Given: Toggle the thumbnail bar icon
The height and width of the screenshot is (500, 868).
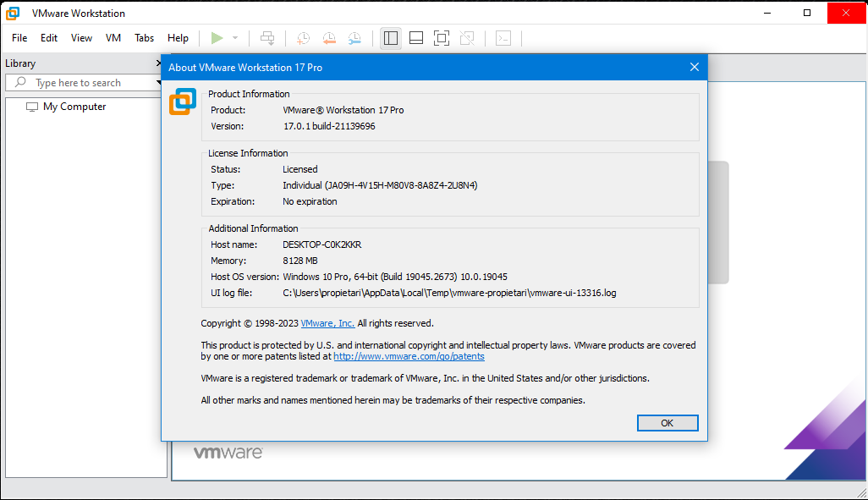Looking at the screenshot, I should tap(416, 38).
